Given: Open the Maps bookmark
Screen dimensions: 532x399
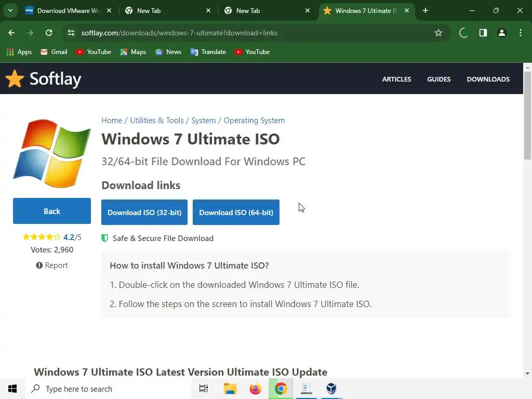Looking at the screenshot, I should [133, 52].
